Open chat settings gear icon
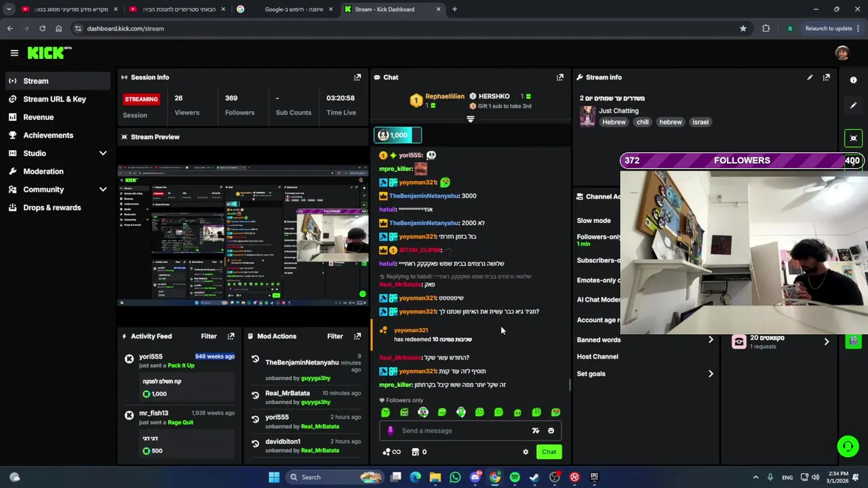Viewport: 868px width, 488px height. [x=526, y=452]
